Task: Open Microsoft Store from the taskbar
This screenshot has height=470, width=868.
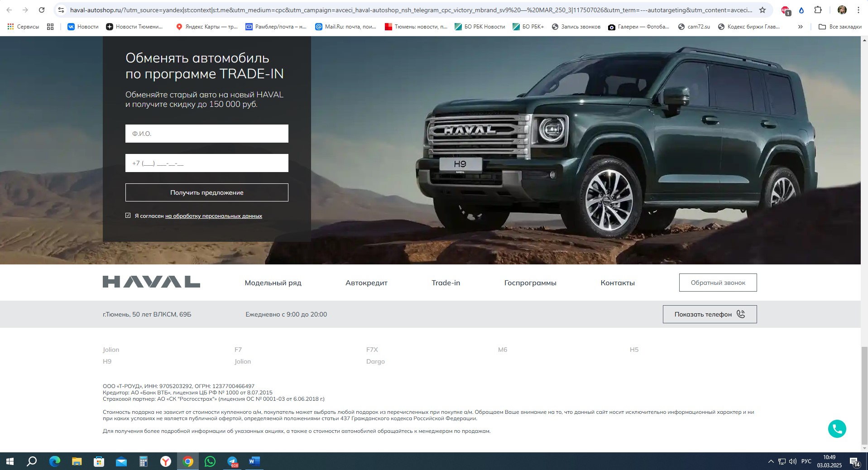Action: [99, 461]
